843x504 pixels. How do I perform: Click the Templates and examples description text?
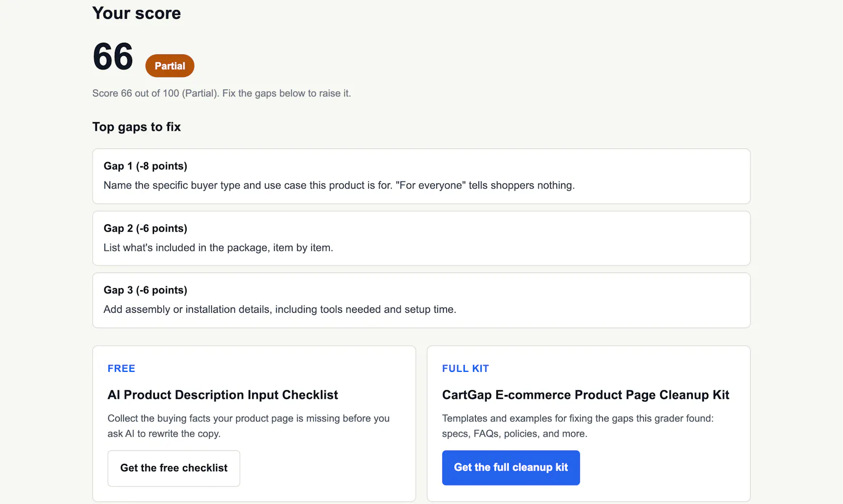[x=577, y=426]
